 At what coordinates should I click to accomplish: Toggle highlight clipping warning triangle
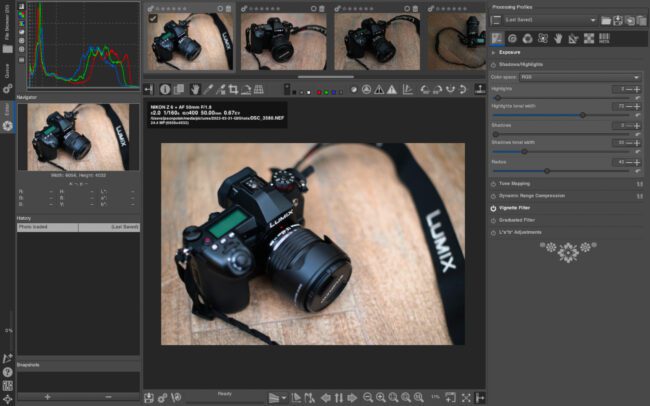click(x=392, y=89)
